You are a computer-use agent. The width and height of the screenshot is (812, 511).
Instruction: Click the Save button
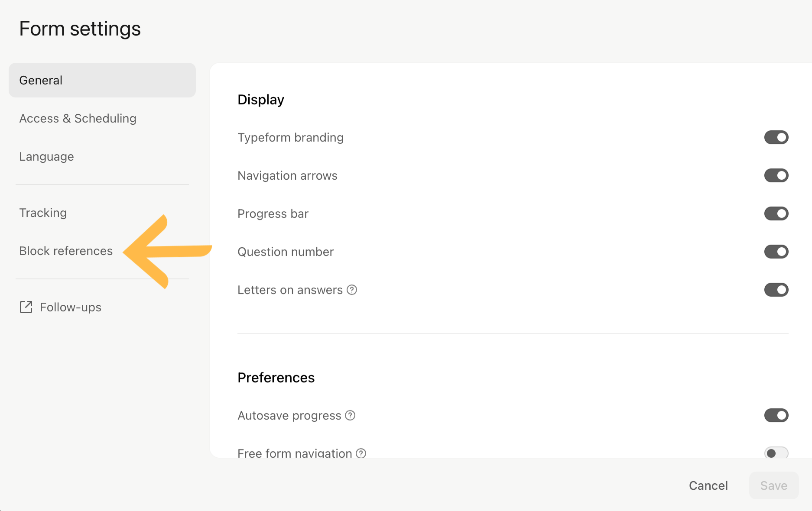click(774, 485)
